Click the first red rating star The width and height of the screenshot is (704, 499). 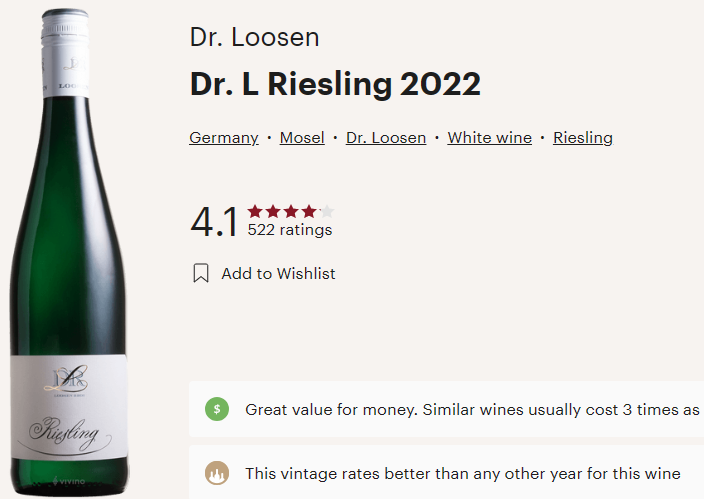(255, 211)
